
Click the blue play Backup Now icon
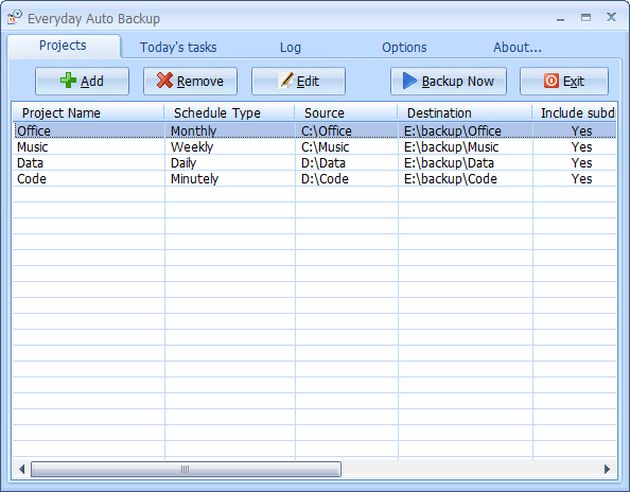[410, 81]
